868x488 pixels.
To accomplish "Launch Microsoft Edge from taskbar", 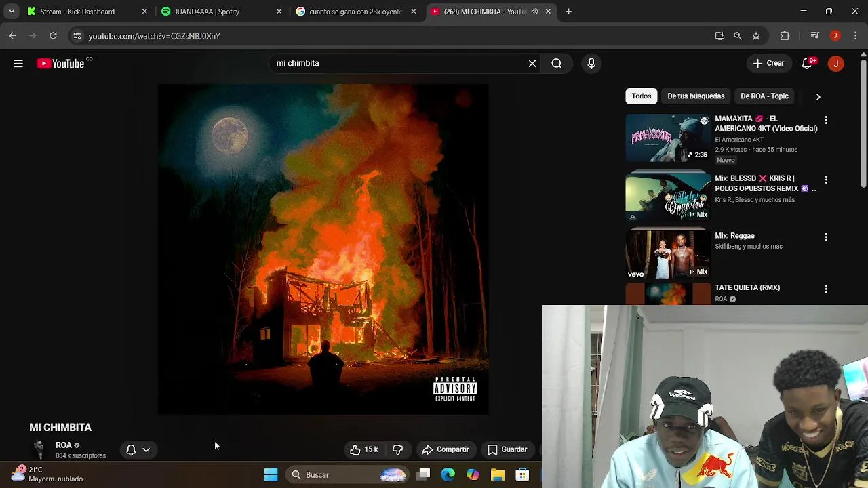I will click(x=448, y=474).
